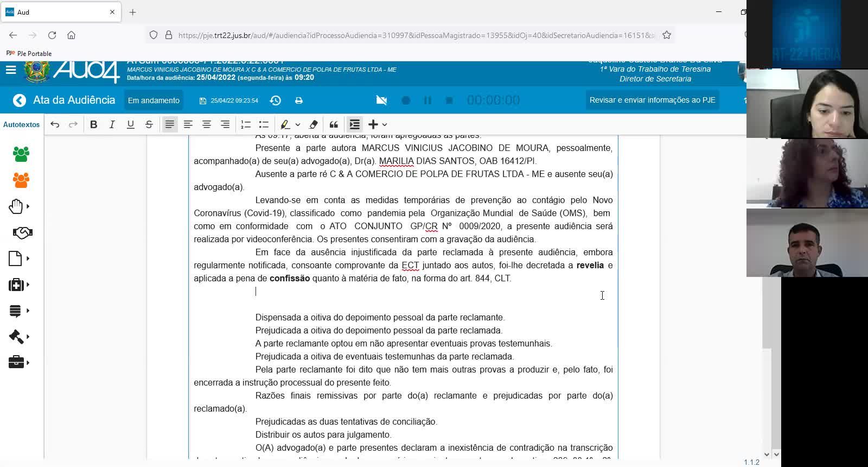Align text to the left
868x467 pixels.
click(188, 124)
